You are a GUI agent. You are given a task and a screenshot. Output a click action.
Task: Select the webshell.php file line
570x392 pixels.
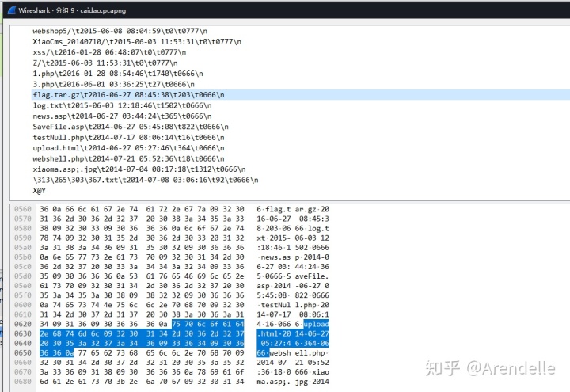[x=128, y=158]
